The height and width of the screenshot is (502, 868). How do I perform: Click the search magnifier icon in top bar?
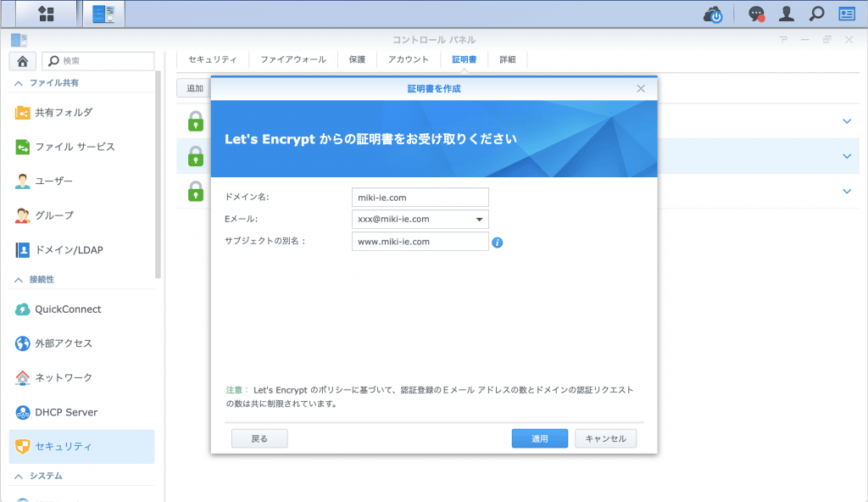tap(816, 14)
